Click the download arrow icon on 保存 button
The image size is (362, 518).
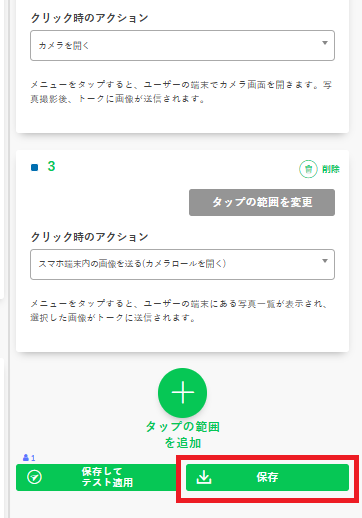(204, 477)
